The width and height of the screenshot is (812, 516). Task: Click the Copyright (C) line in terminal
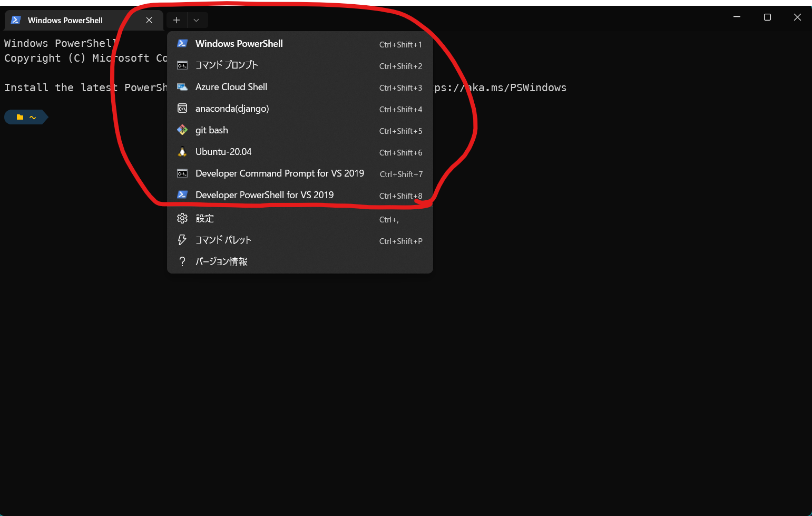85,58
